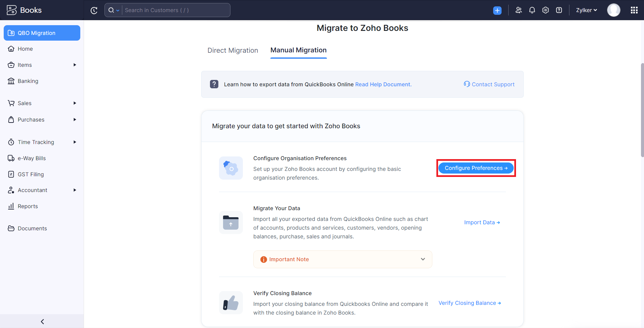Expand the Purchases submenu arrow

tap(75, 120)
